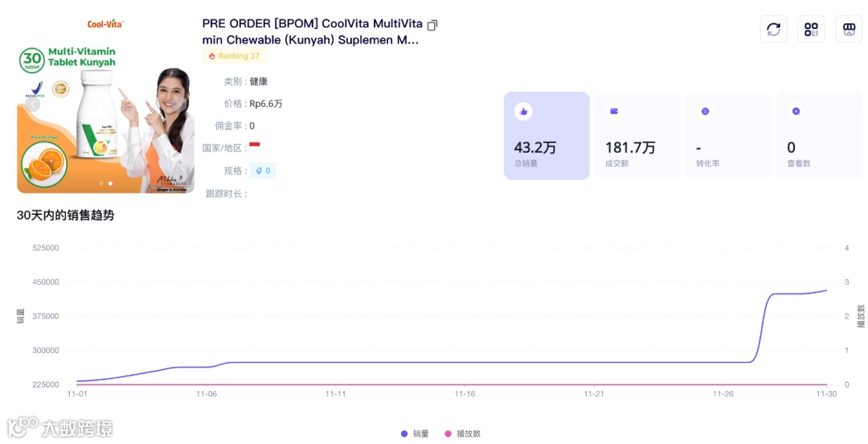
Task: Click the percent icon on the 转化率 card
Action: (706, 112)
